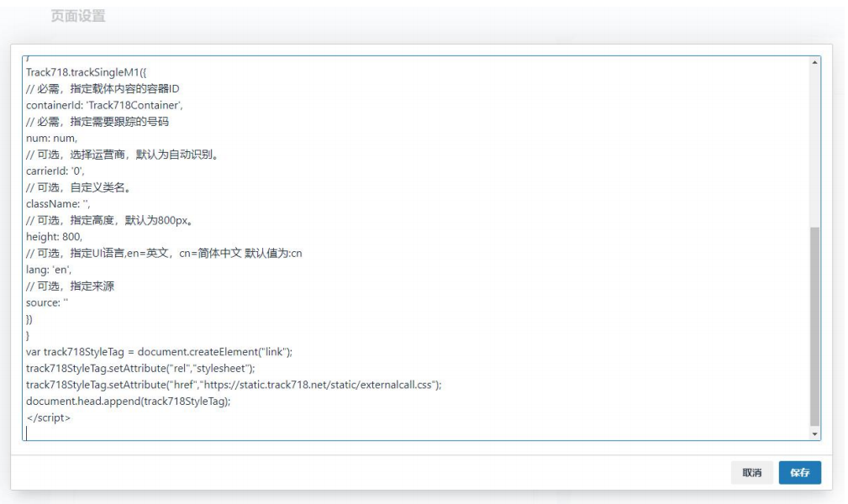Click the containerId 'Track718Container' line

(x=104, y=105)
